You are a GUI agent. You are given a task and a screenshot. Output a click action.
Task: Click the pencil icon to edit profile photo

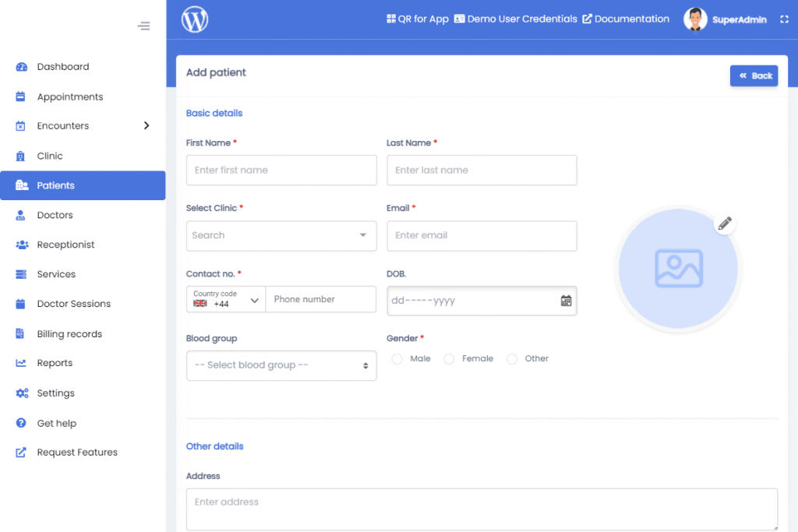pyautogui.click(x=725, y=224)
